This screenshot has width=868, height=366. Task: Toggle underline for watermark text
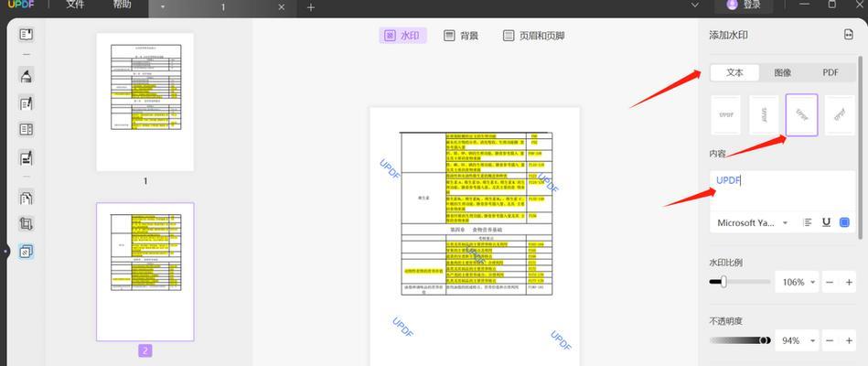pyautogui.click(x=827, y=222)
